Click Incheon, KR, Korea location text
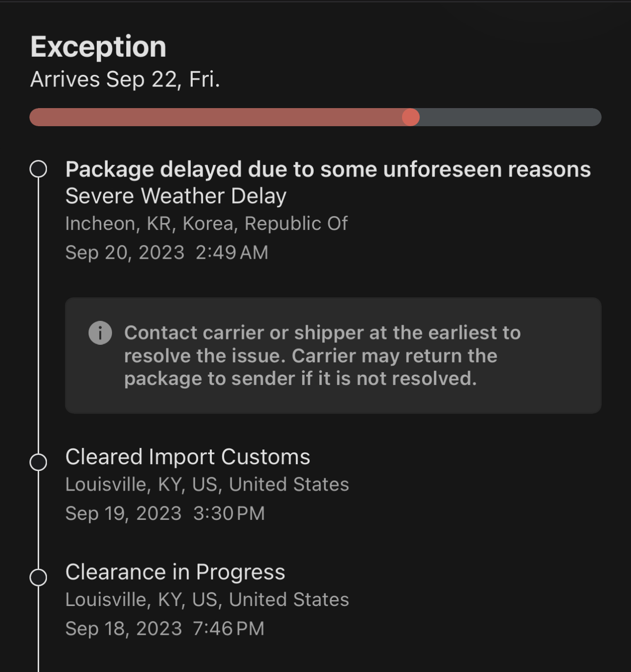Image resolution: width=631 pixels, height=672 pixels. [206, 224]
